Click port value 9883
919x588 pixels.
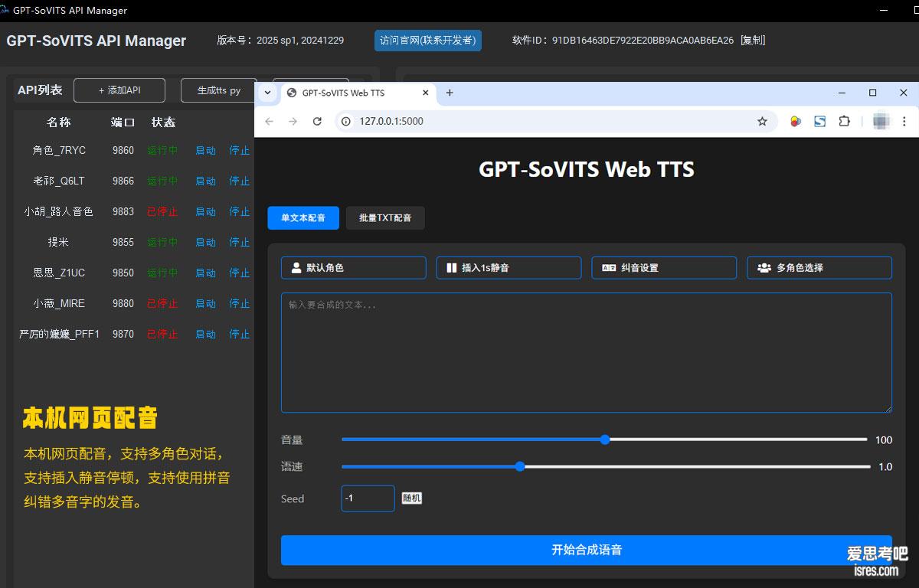[123, 212]
